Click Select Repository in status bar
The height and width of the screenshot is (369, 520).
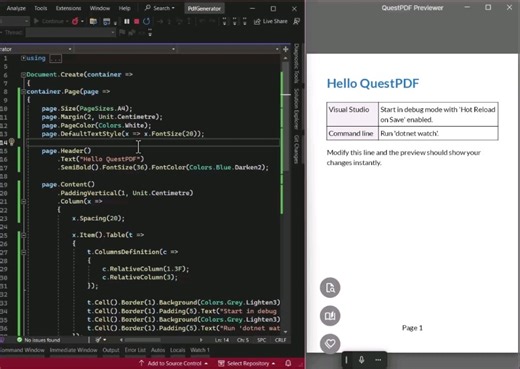click(246, 363)
